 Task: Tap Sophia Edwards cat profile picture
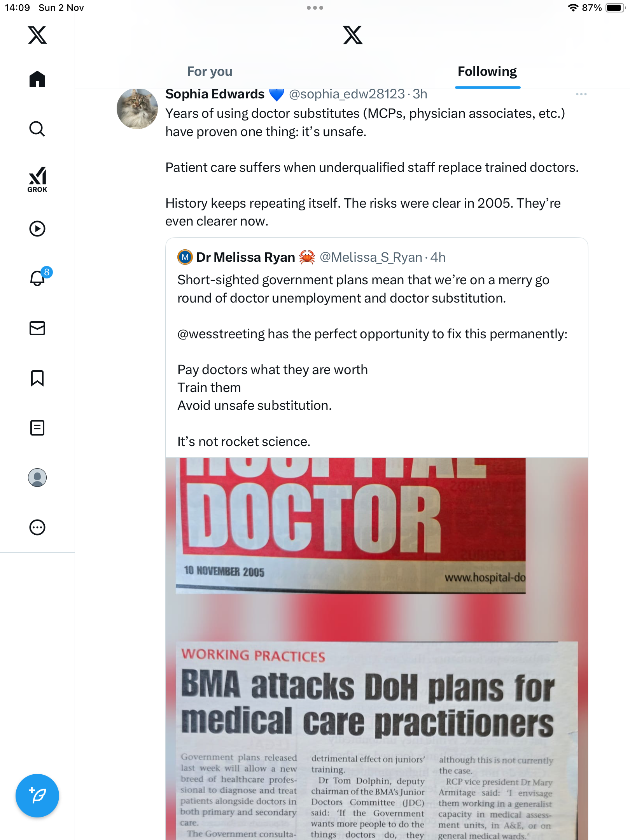(x=137, y=109)
